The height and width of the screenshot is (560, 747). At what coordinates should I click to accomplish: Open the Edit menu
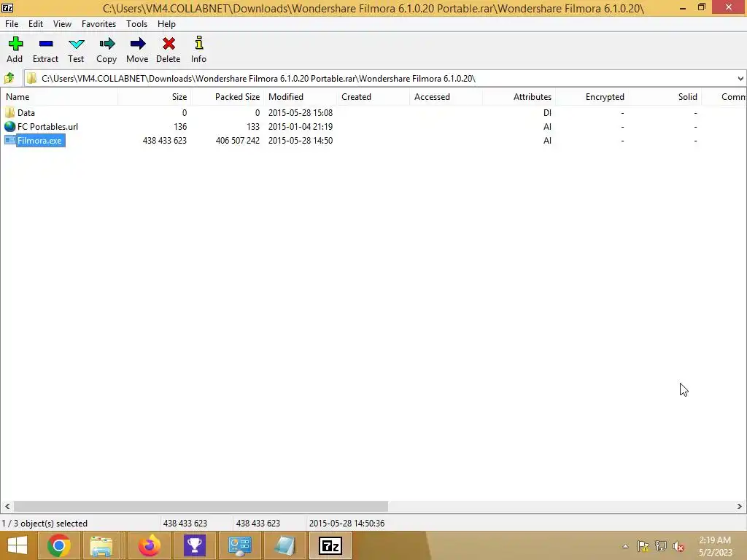36,24
